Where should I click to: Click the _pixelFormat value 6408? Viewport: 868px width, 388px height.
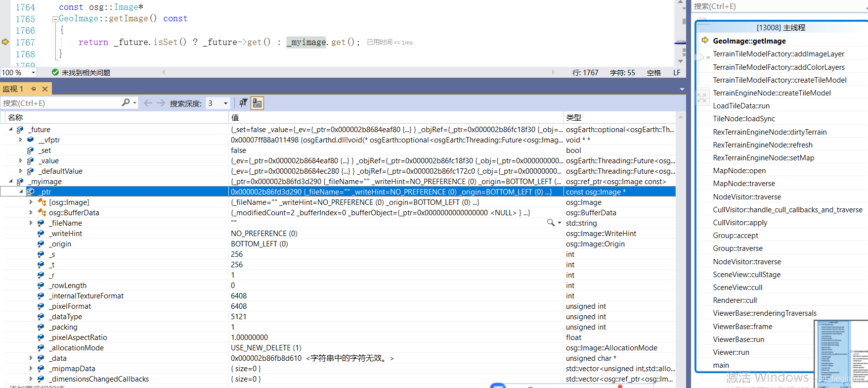[239, 306]
